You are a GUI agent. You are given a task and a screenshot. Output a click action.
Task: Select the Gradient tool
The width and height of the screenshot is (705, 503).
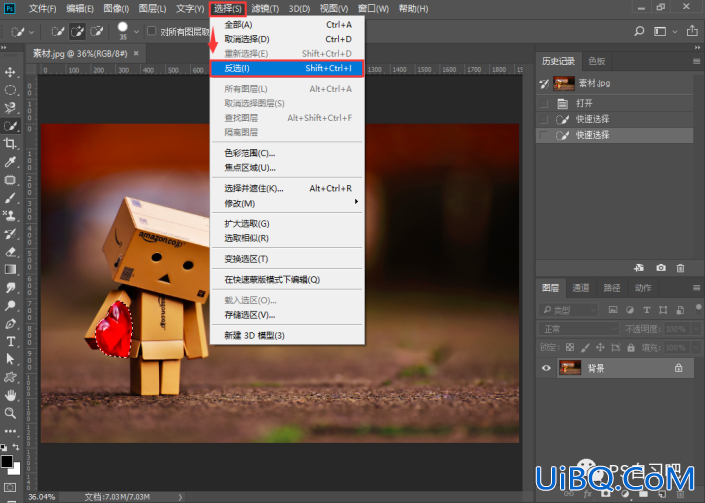[10, 270]
